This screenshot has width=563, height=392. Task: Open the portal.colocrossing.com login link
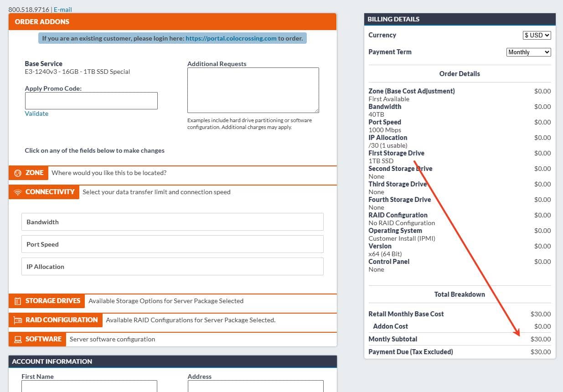(x=231, y=38)
